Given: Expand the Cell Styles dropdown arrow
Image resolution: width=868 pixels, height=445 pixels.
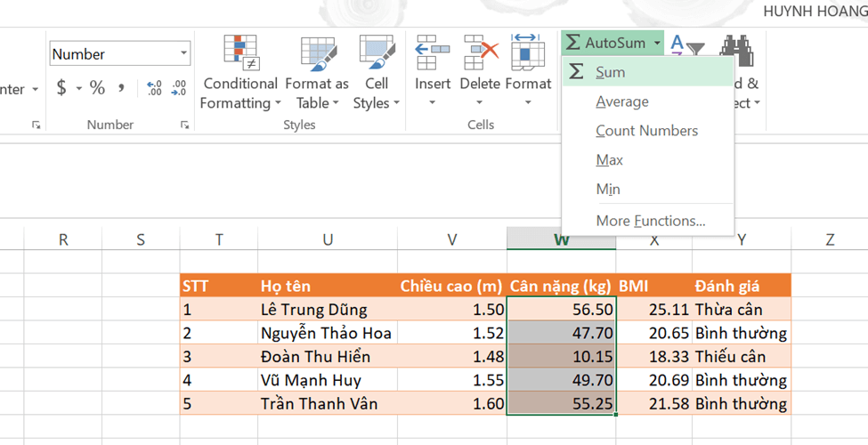Looking at the screenshot, I should pyautogui.click(x=396, y=103).
